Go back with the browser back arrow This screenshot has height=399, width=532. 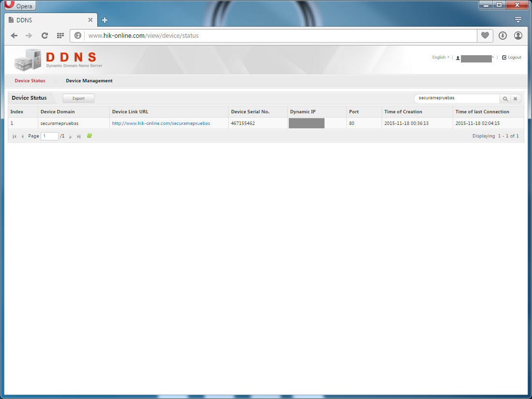(x=14, y=36)
